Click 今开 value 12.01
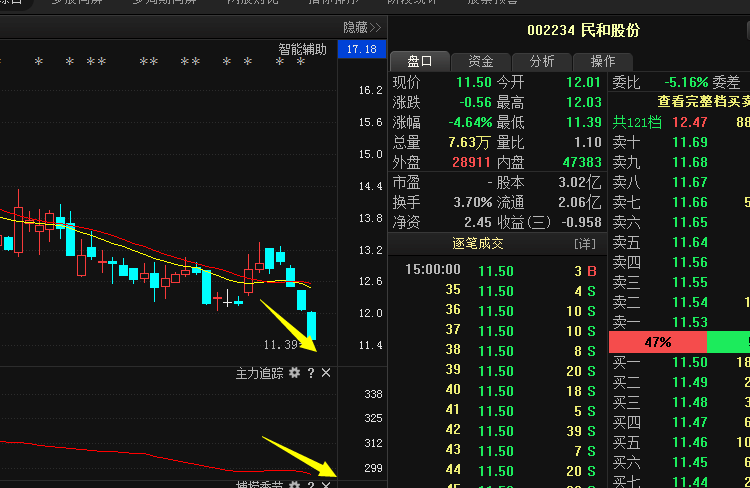 tap(583, 82)
